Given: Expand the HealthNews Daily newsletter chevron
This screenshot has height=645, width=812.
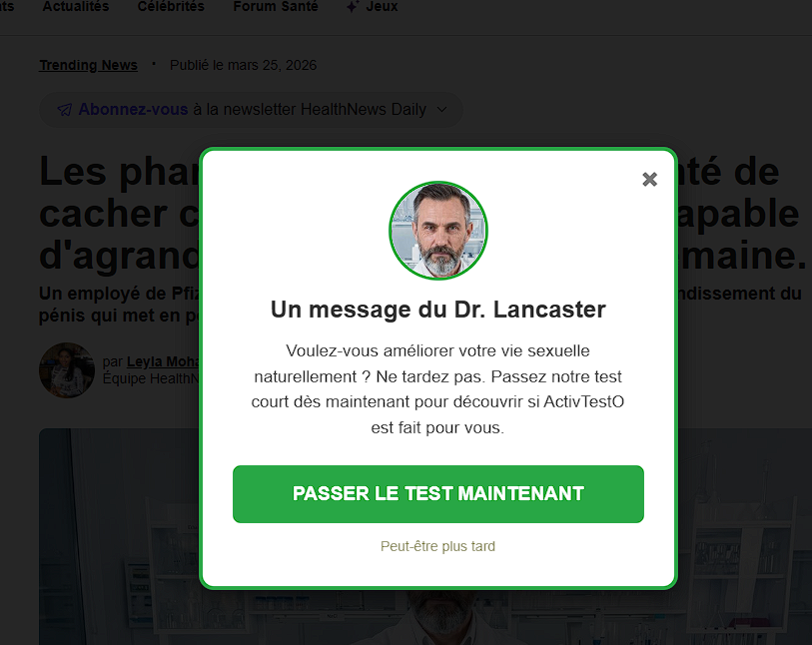Looking at the screenshot, I should pyautogui.click(x=441, y=109).
